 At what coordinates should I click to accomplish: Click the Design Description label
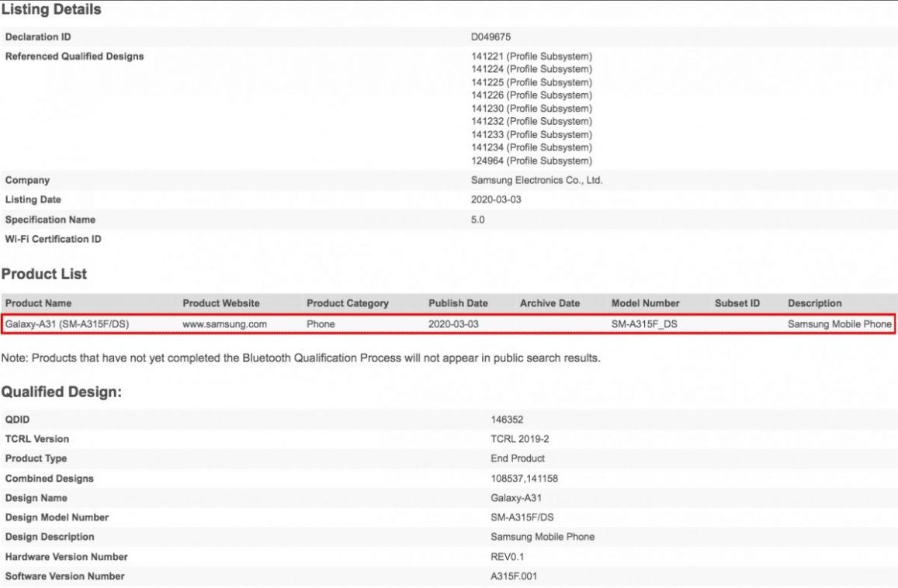pyautogui.click(x=50, y=537)
